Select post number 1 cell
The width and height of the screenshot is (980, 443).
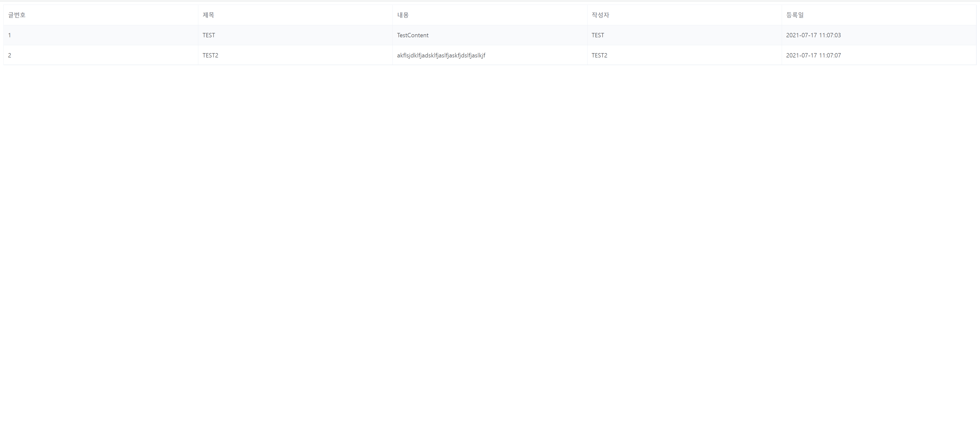tap(9, 35)
